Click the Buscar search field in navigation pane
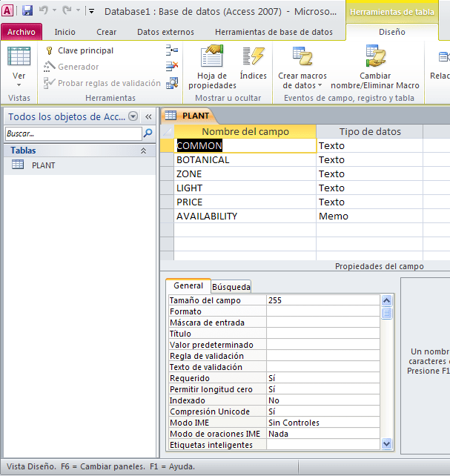Screen dimensions: 450x476 point(73,133)
